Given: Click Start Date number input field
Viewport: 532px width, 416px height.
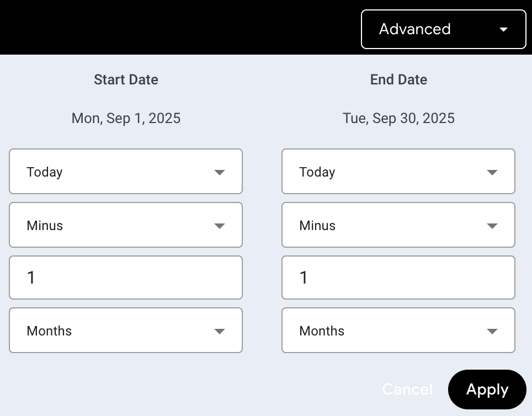Looking at the screenshot, I should (x=126, y=278).
